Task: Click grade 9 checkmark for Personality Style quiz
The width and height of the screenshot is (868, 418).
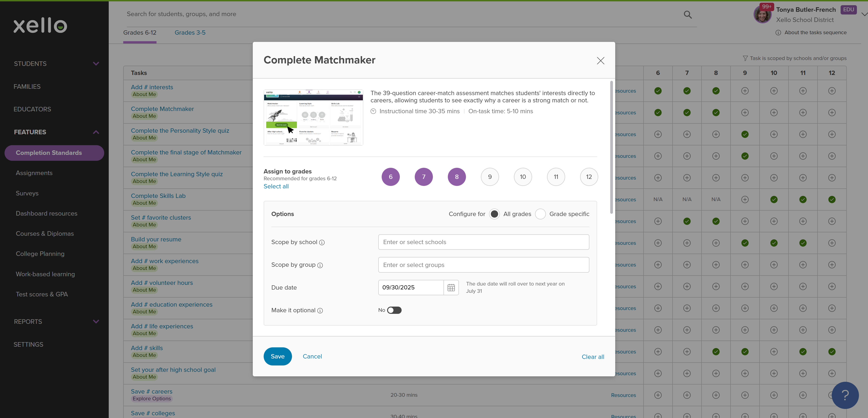Action: (745, 135)
